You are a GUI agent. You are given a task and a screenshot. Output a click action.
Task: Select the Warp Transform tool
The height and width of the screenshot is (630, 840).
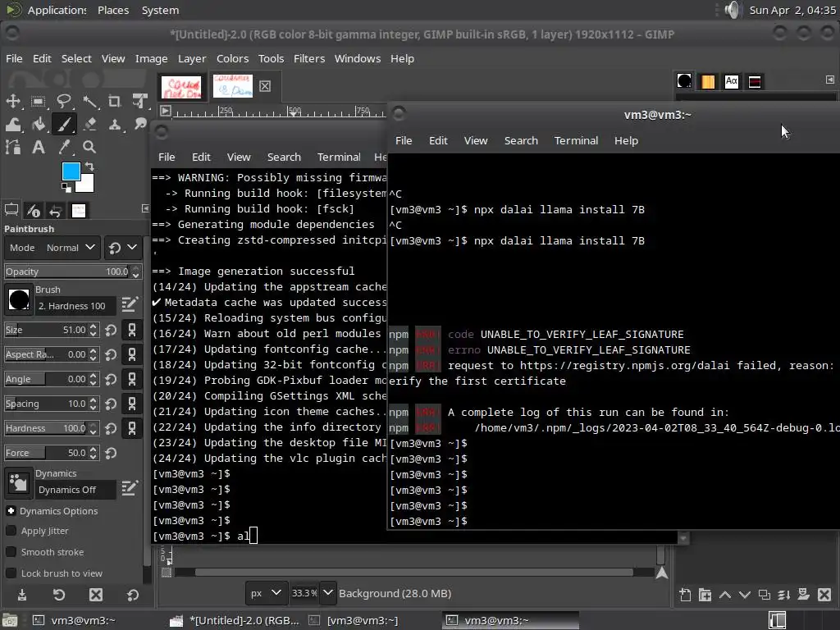13,125
